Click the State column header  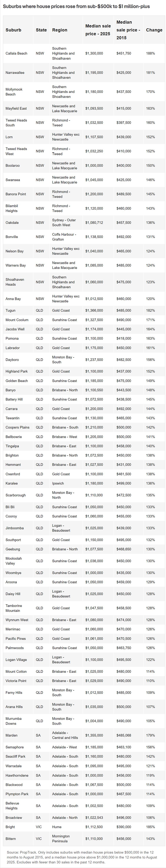point(41,30)
